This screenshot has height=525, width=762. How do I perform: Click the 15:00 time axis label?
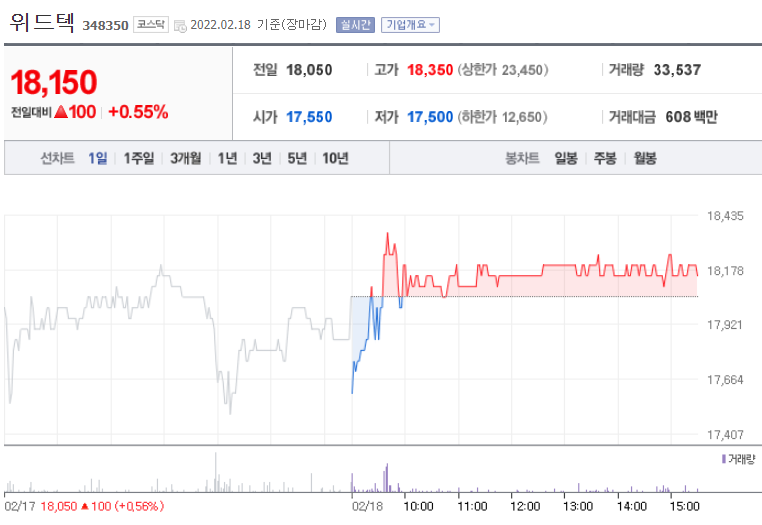point(684,507)
